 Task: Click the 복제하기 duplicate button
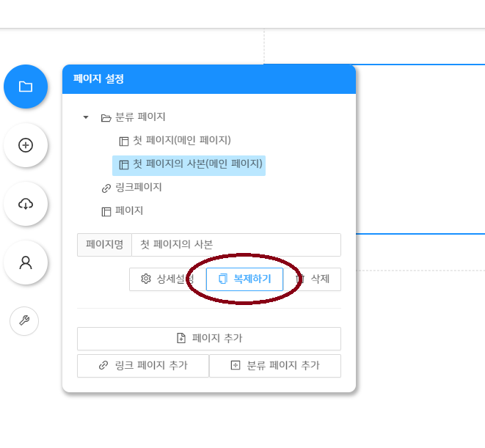245,279
